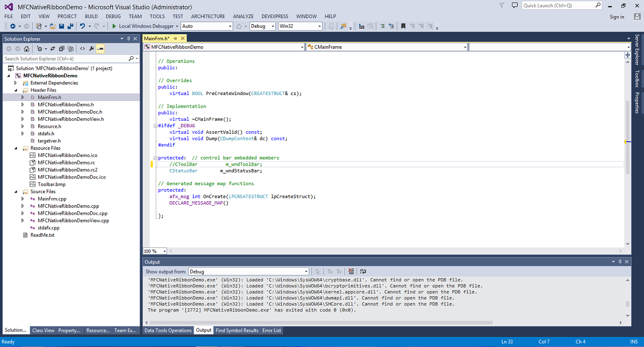Click the Comment Out Selected Lines icon
644x347 pixels.
(x=382, y=26)
